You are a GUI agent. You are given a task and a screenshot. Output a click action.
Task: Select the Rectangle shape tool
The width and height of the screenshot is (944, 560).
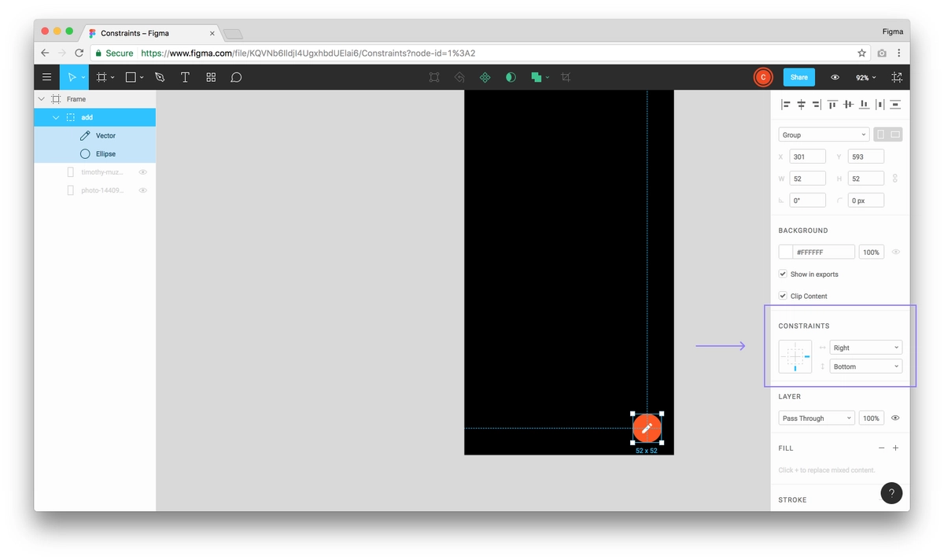tap(131, 77)
